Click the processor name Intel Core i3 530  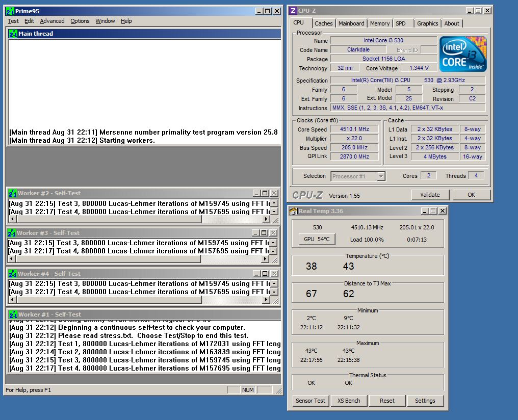pos(383,40)
